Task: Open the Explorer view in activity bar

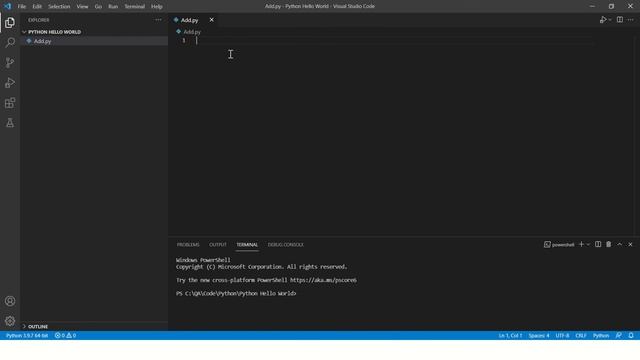Action: [10, 22]
